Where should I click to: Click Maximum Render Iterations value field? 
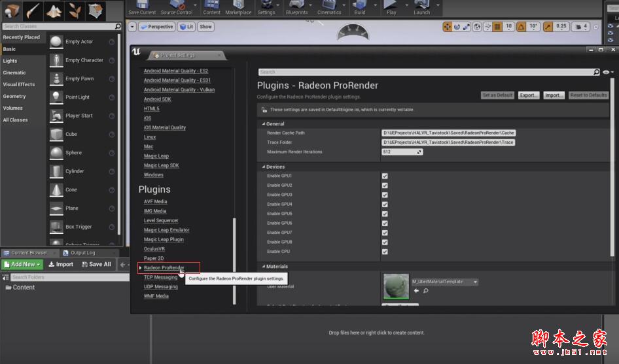402,152
